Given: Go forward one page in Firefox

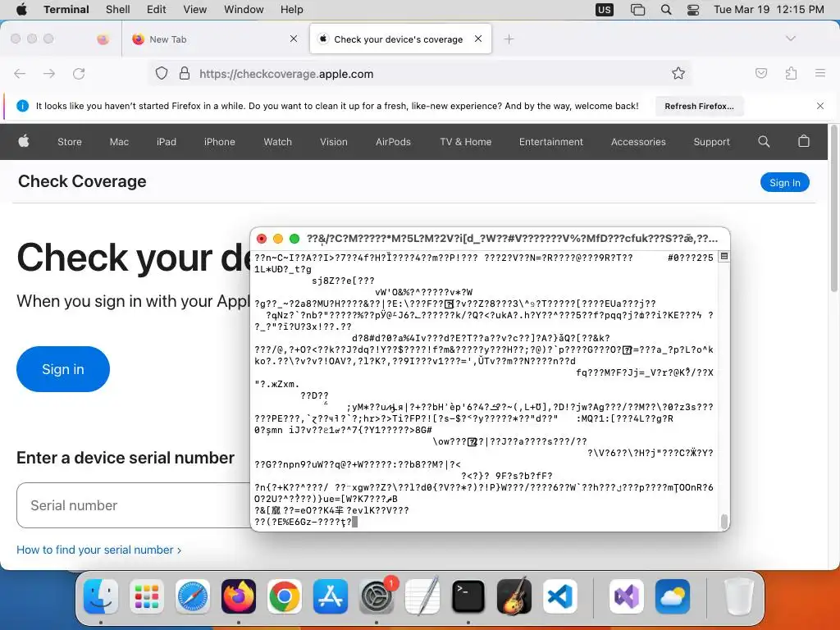Looking at the screenshot, I should 49,73.
